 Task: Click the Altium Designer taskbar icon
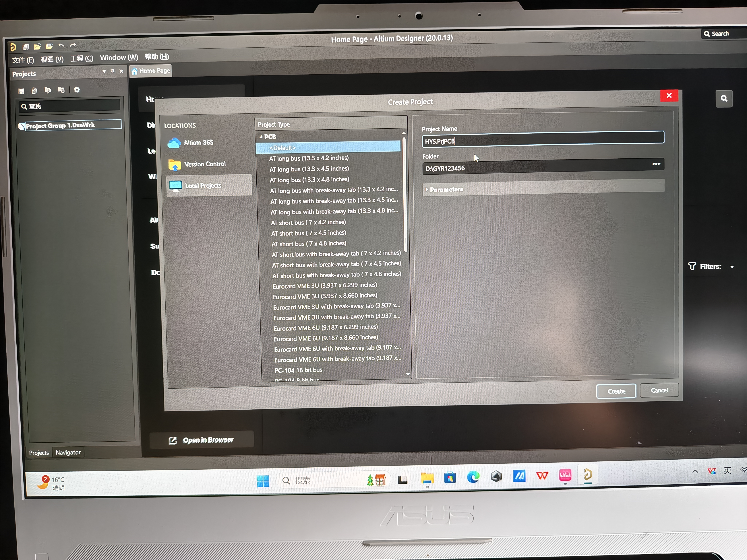click(588, 475)
